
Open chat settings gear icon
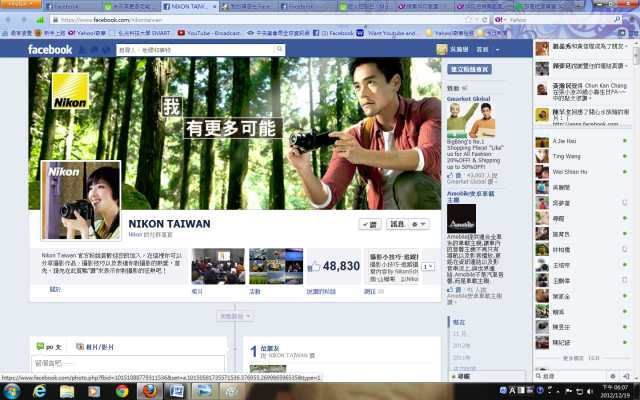tap(613, 376)
